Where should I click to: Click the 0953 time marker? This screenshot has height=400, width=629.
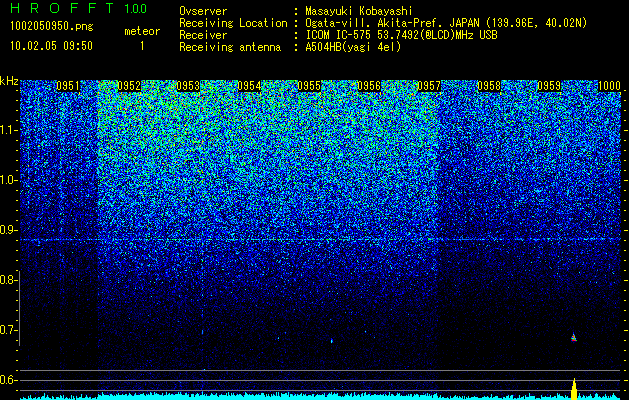tap(188, 86)
